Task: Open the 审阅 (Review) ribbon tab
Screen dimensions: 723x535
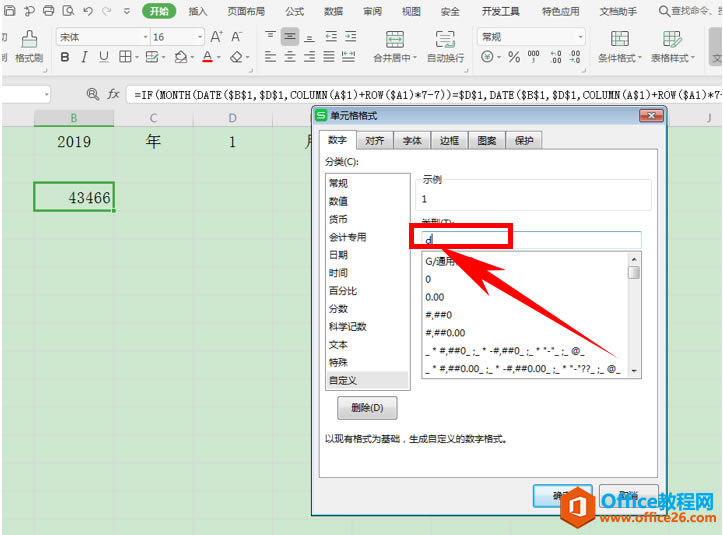Action: (x=372, y=11)
